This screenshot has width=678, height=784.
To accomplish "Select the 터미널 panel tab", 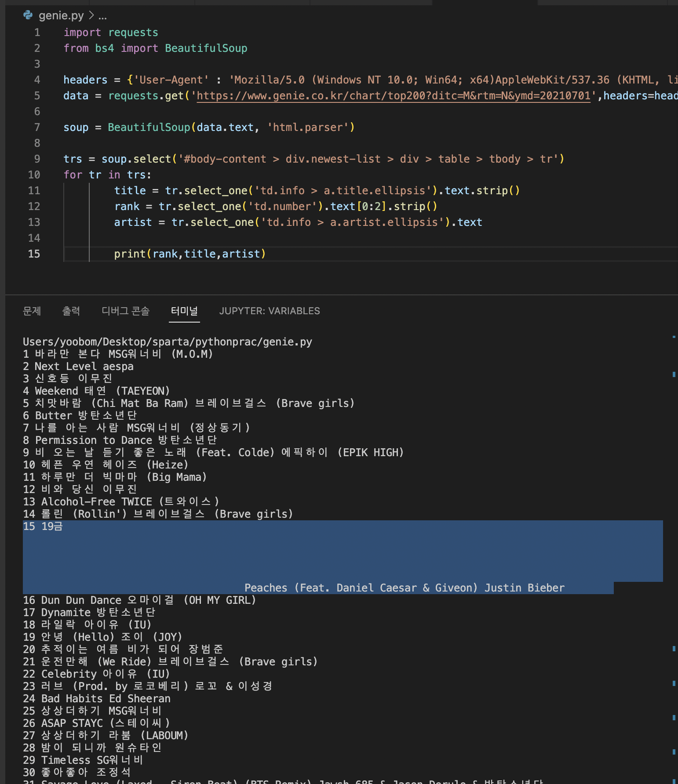I will 184,311.
